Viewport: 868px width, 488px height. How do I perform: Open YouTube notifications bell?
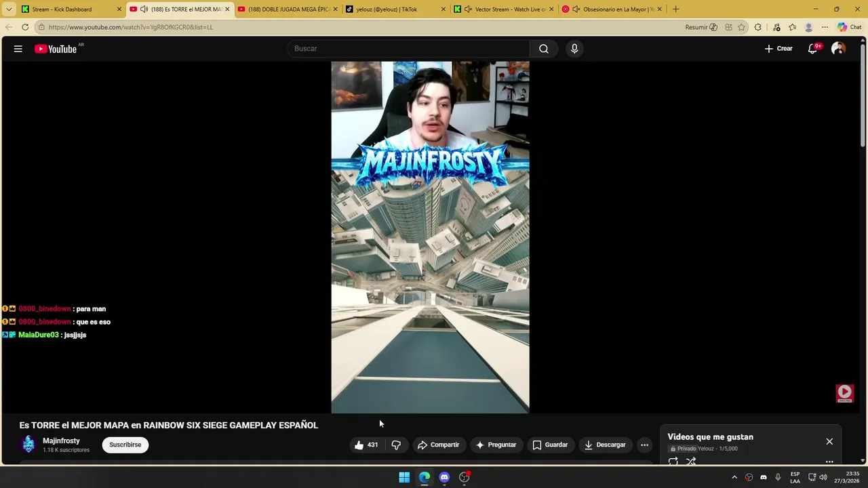[812, 49]
